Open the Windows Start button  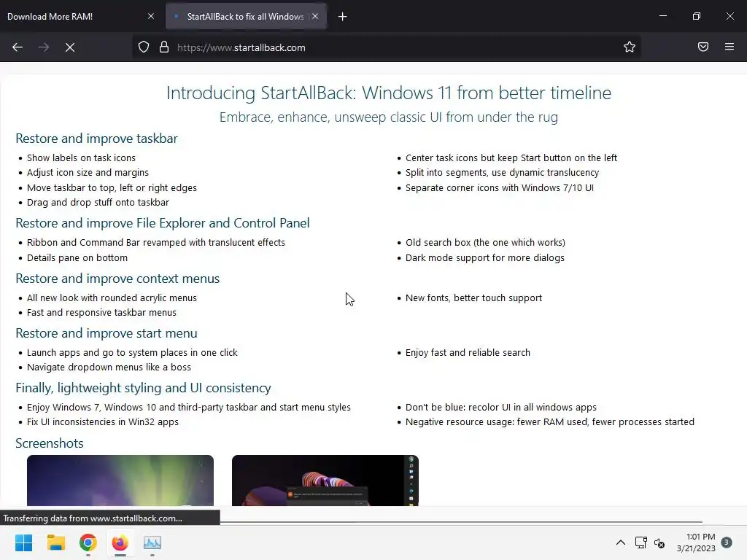[x=23, y=542]
